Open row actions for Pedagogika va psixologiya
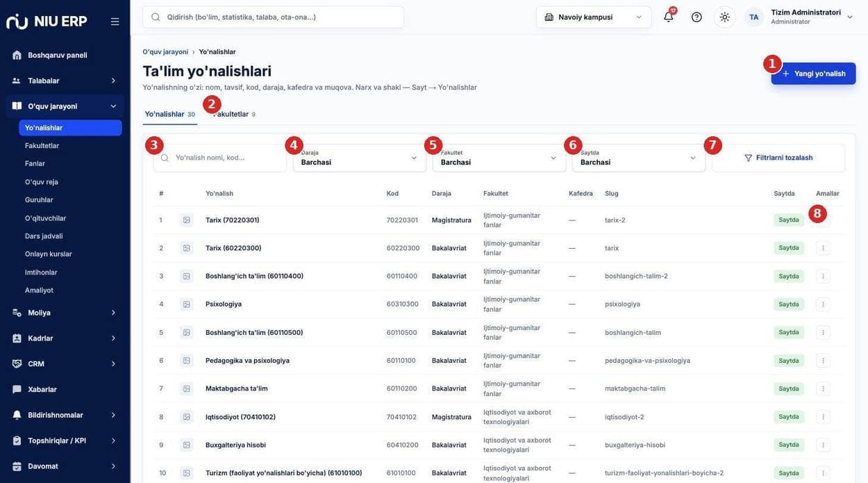The height and width of the screenshot is (483, 868). [x=823, y=361]
